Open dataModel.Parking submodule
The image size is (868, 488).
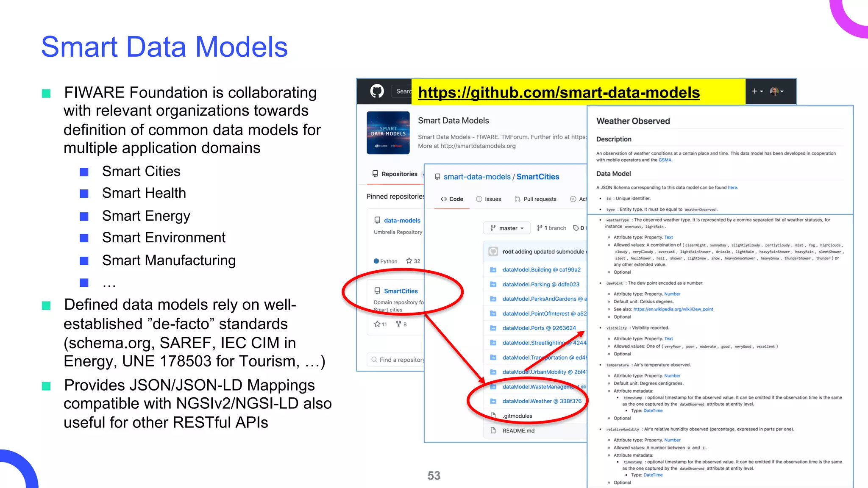click(541, 285)
